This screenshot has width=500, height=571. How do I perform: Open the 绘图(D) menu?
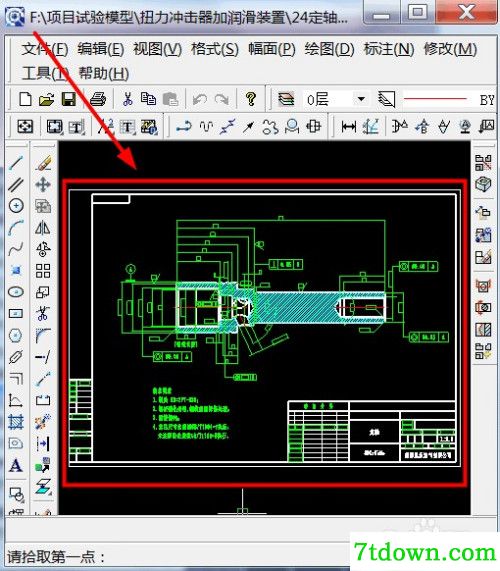330,49
